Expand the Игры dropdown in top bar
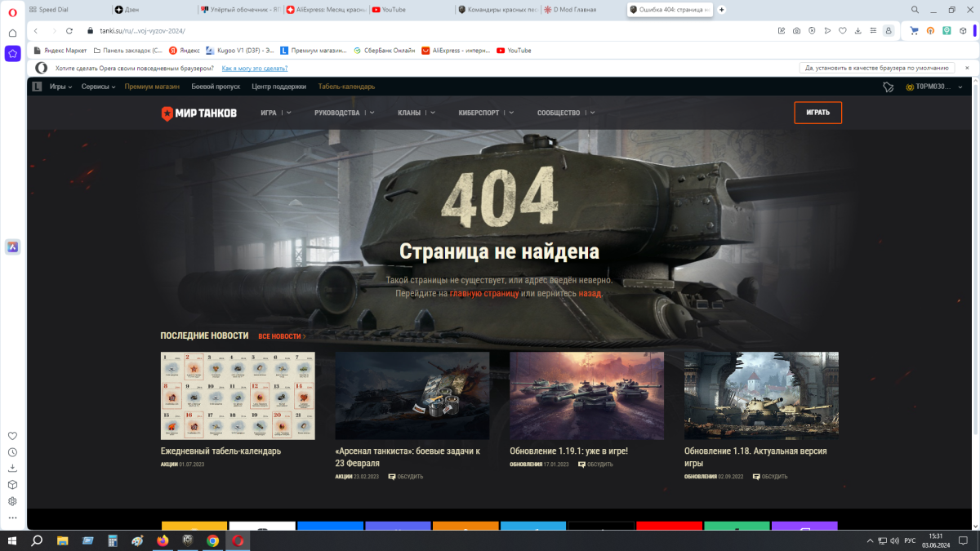 pyautogui.click(x=60, y=87)
